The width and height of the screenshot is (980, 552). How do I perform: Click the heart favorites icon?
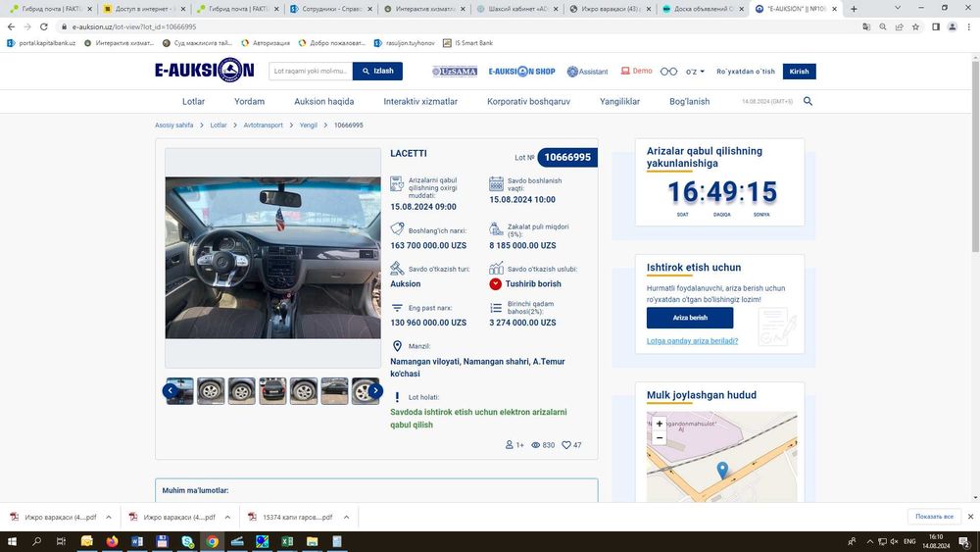565,445
